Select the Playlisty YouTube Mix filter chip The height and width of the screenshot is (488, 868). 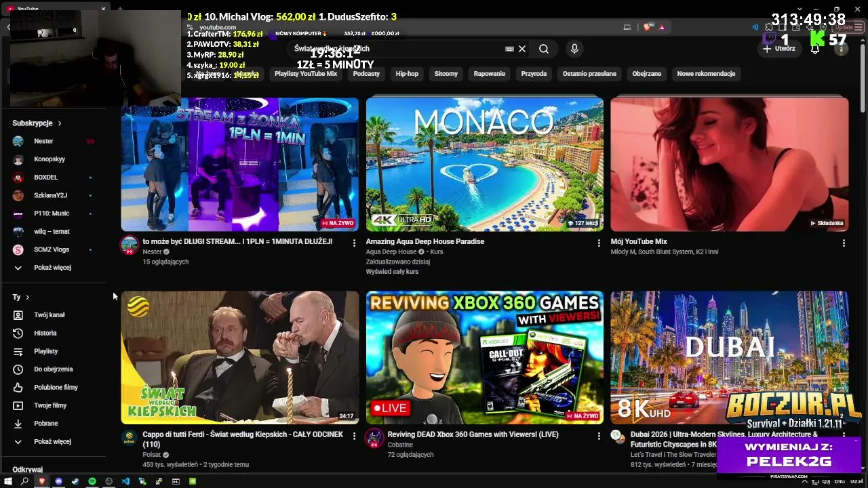tap(306, 74)
